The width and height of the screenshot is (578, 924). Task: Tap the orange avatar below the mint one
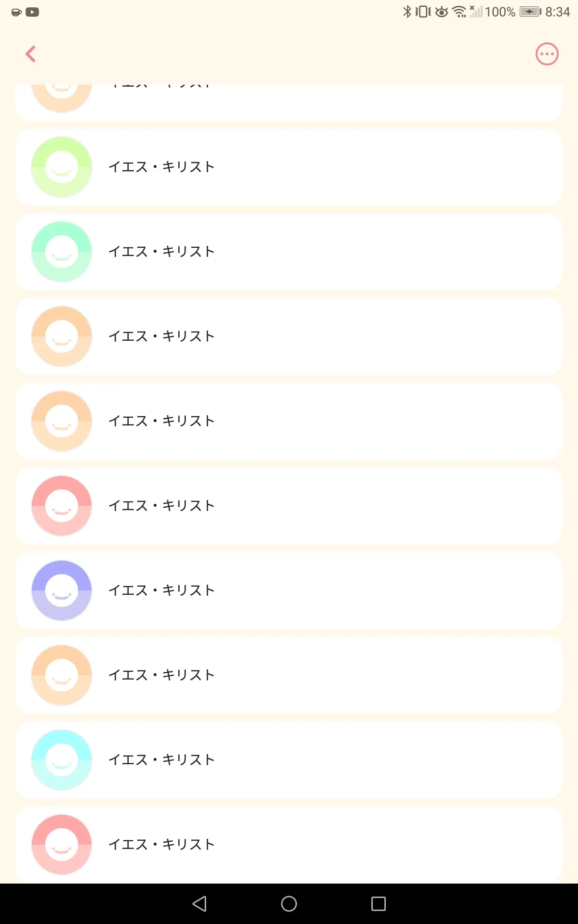tap(62, 336)
